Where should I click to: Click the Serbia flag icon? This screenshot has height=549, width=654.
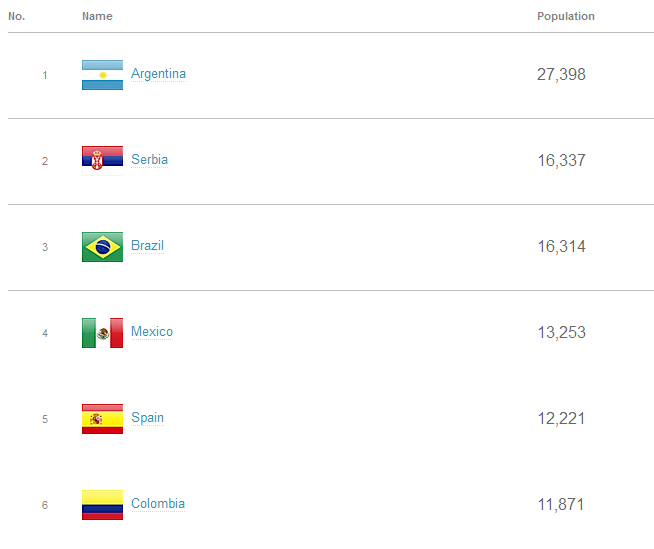pos(102,161)
